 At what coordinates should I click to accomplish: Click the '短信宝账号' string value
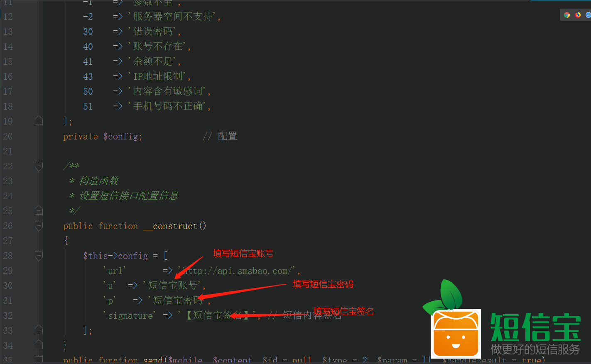point(172,286)
